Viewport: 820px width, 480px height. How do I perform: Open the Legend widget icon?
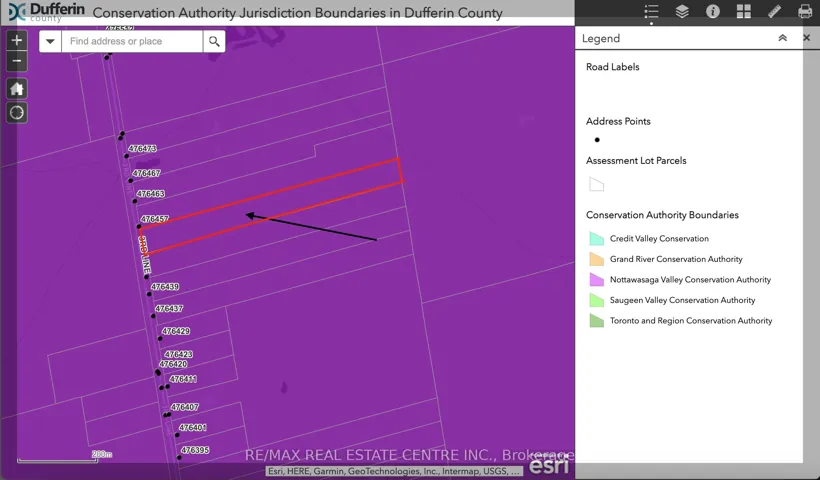(651, 12)
